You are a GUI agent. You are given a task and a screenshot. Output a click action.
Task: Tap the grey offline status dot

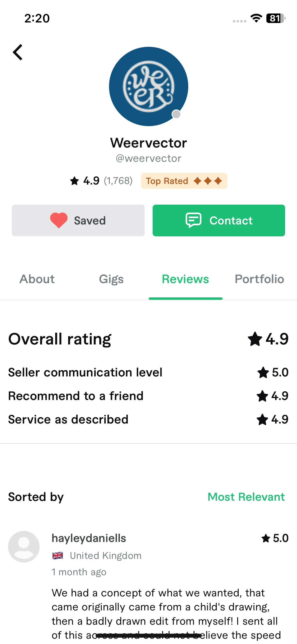click(176, 114)
